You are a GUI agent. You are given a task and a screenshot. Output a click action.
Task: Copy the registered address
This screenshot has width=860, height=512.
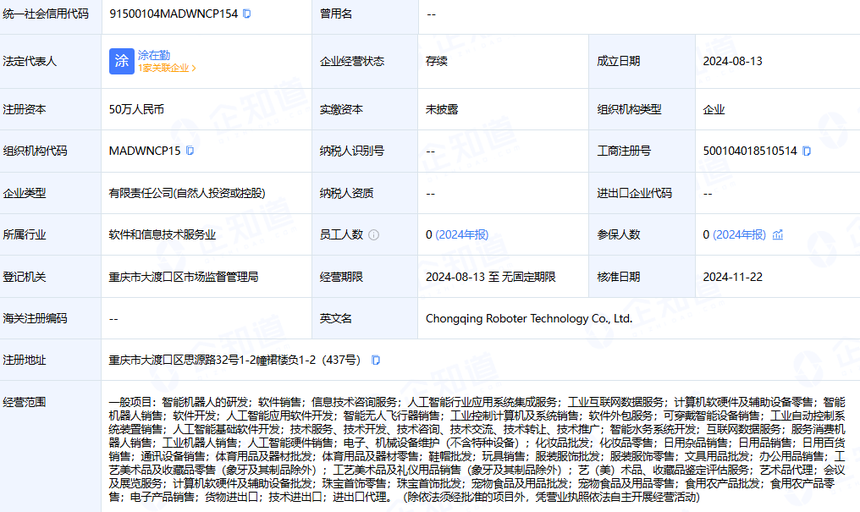click(x=375, y=360)
